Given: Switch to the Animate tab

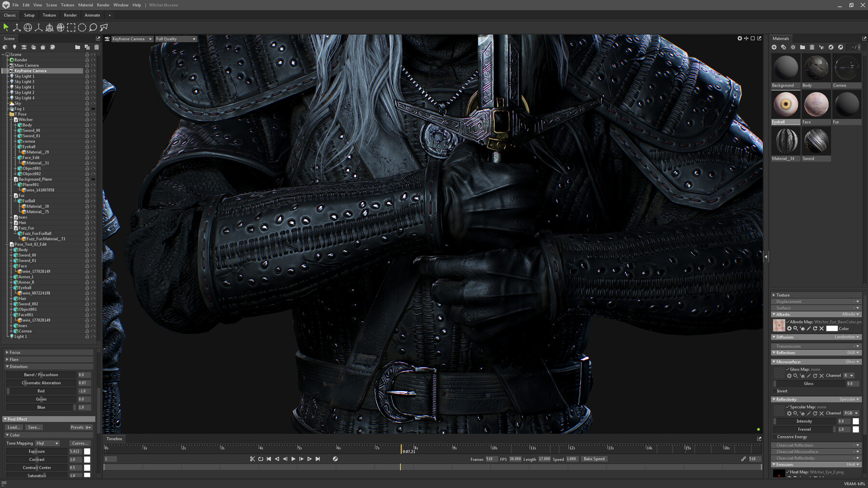Looking at the screenshot, I should (x=92, y=15).
